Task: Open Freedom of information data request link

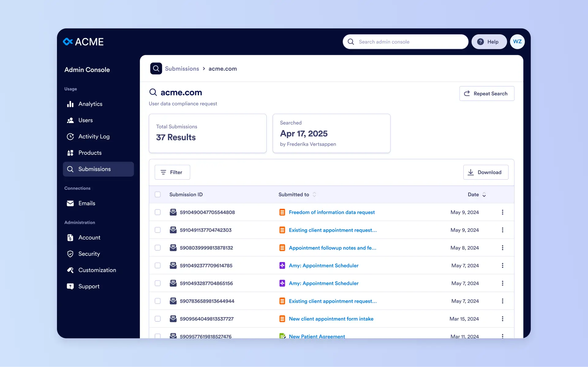Action: click(331, 212)
